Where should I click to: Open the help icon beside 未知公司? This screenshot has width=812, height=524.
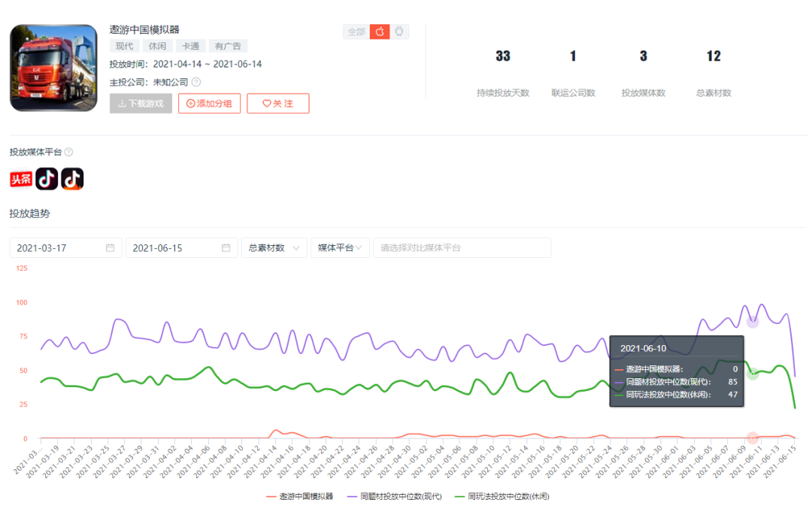(x=196, y=82)
